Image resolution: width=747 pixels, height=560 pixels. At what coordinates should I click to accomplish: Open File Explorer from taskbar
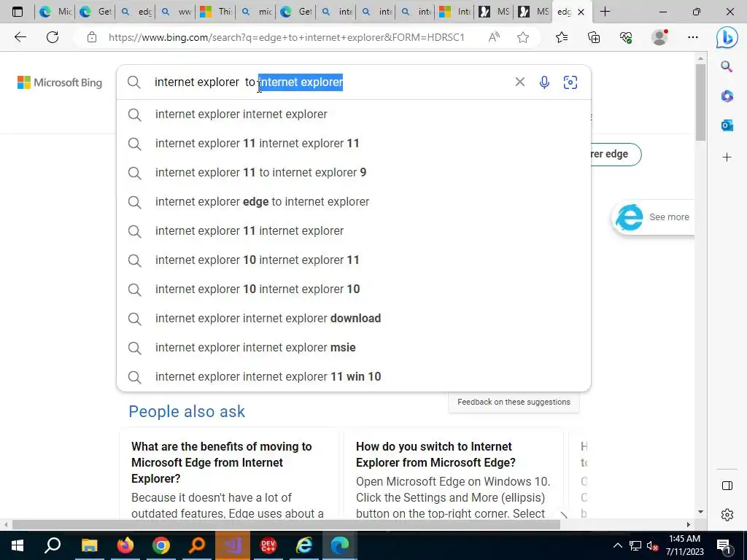pos(89,545)
